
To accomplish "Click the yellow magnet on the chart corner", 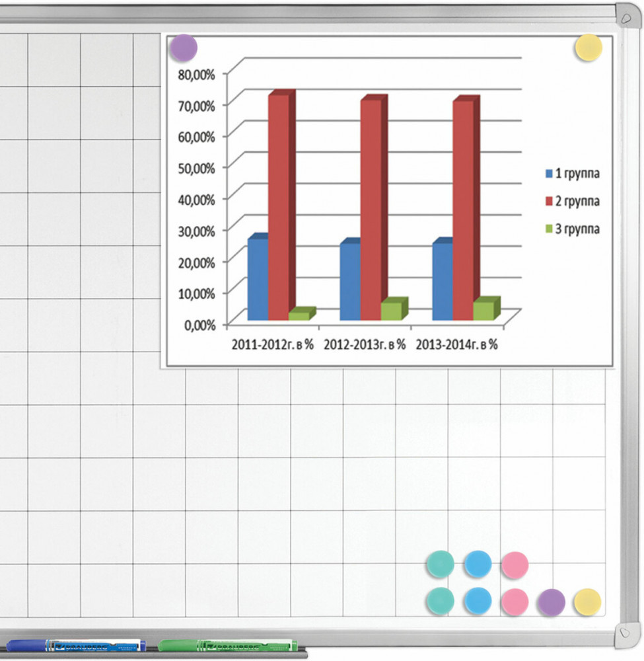I will click(588, 48).
